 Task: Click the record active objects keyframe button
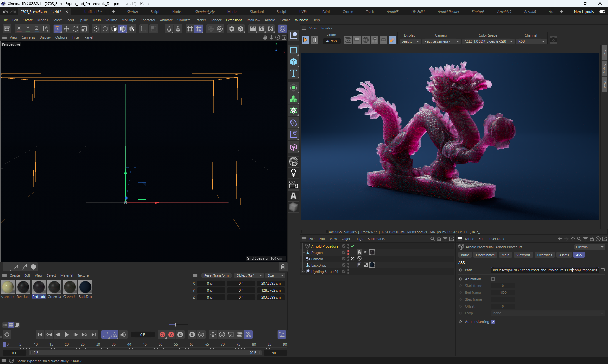(162, 335)
